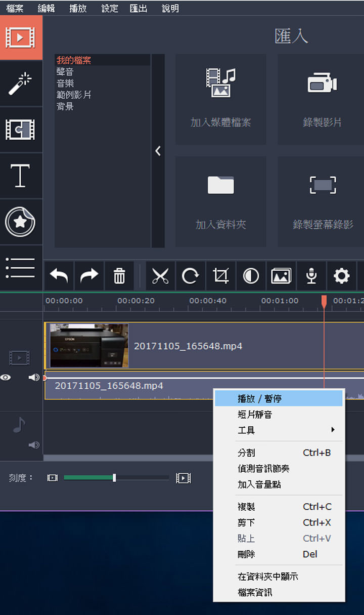Choose 加入音量點 from context menu
364x615 pixels.
pos(279,484)
